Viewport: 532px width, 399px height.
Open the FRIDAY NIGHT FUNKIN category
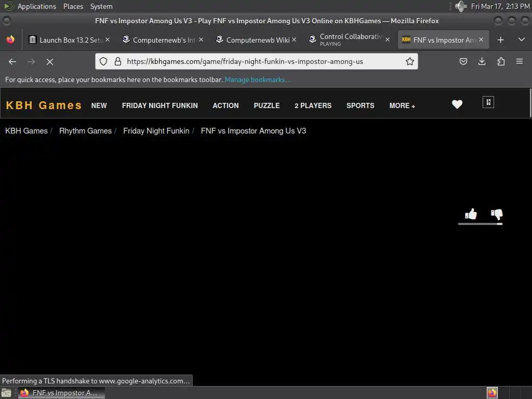pyautogui.click(x=160, y=105)
